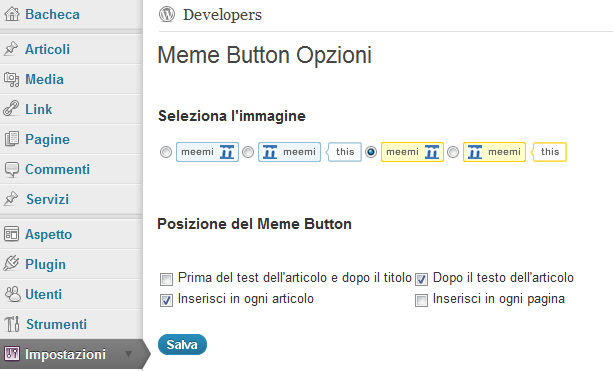Click the Salva button

(182, 344)
